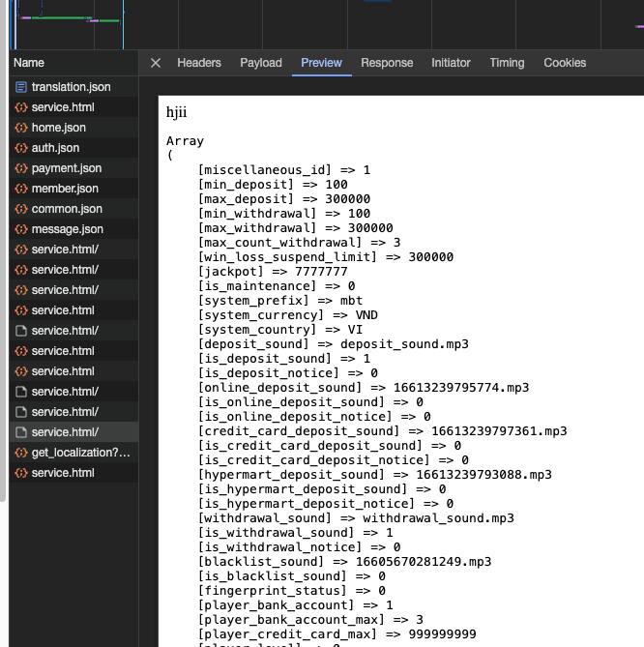Image resolution: width=644 pixels, height=647 pixels.
Task: Select service.html request below translation.json
Action: (x=73, y=107)
